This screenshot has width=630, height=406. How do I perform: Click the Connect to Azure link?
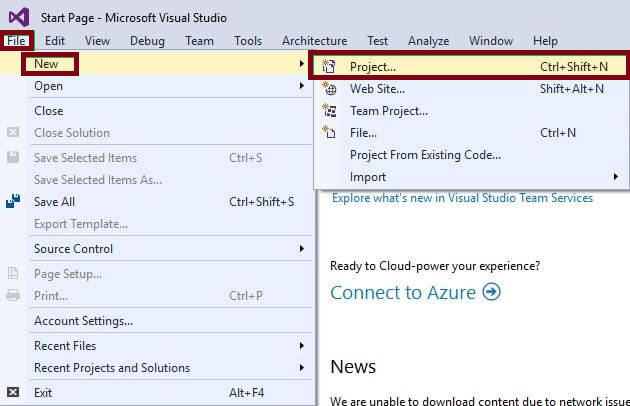point(404,292)
